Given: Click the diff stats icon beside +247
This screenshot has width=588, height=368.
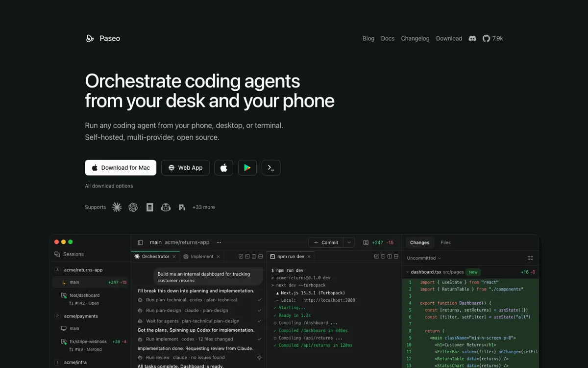Looking at the screenshot, I should pyautogui.click(x=366, y=242).
